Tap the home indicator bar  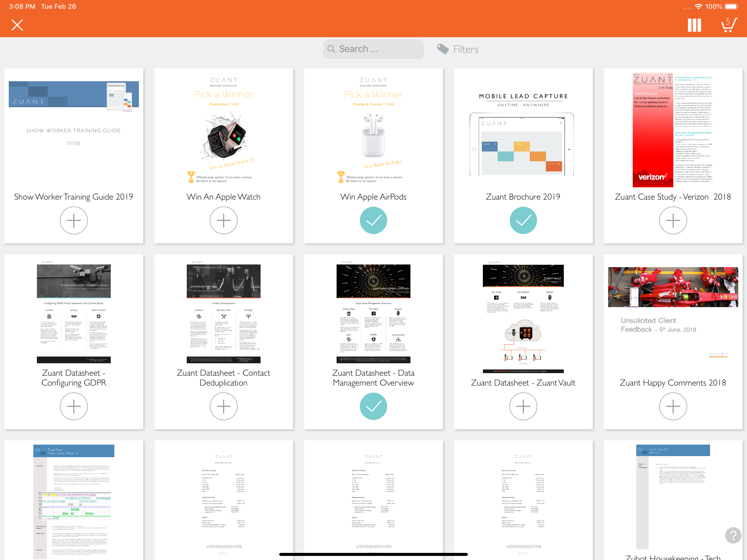click(x=373, y=554)
